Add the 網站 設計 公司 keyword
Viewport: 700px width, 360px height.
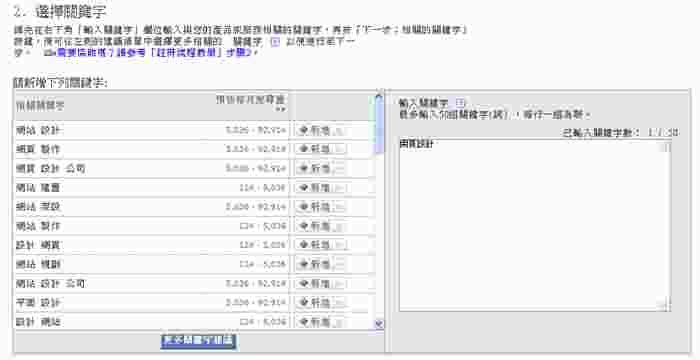(x=321, y=283)
